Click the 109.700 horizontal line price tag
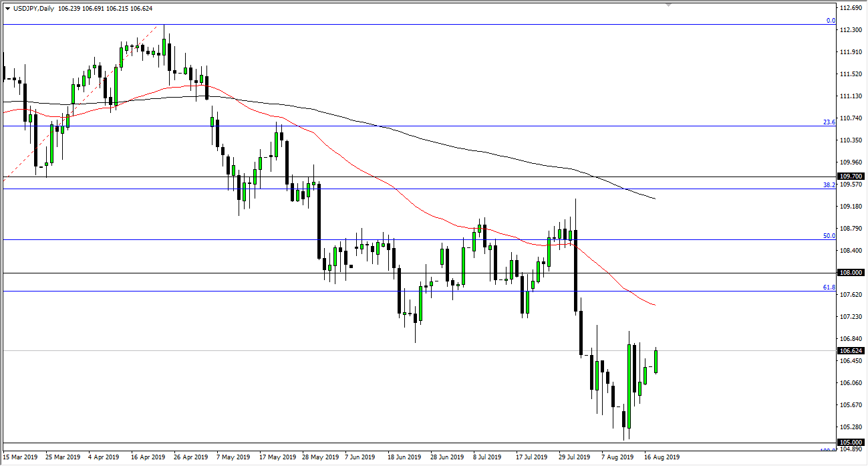Viewport: 868px width, 466px height. click(x=850, y=177)
